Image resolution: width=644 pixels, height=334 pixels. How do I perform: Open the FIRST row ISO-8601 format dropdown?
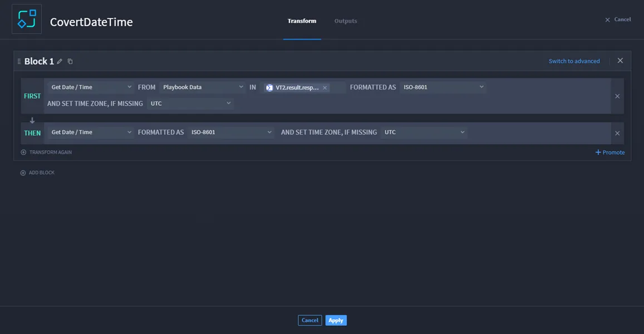(443, 87)
